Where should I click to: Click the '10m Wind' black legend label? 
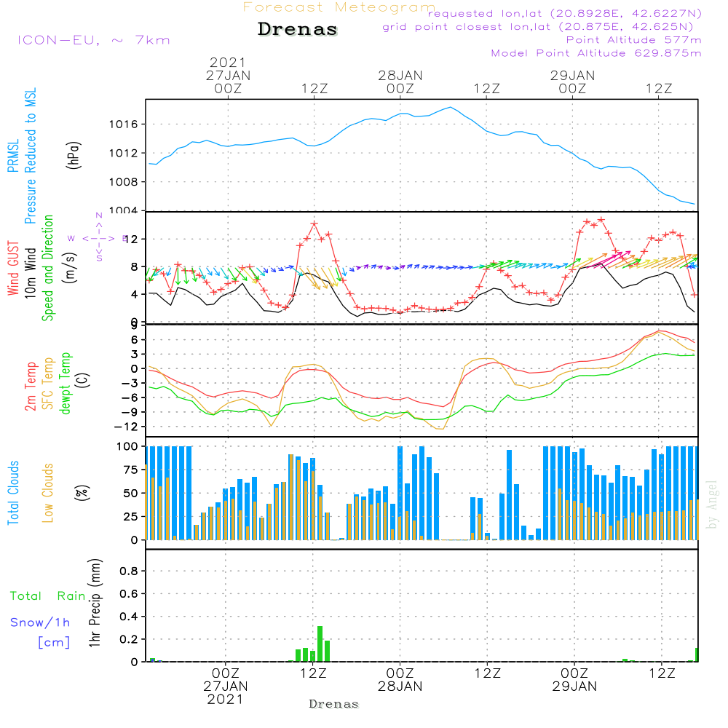[30, 272]
